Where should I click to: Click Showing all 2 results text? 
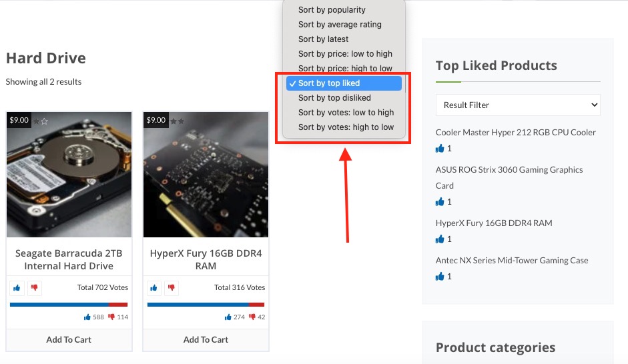43,81
